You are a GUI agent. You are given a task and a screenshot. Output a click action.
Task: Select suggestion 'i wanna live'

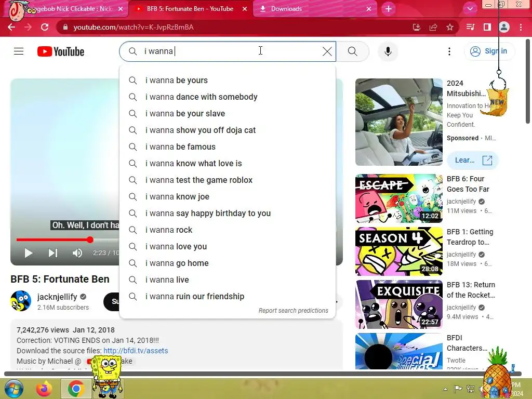point(228,280)
